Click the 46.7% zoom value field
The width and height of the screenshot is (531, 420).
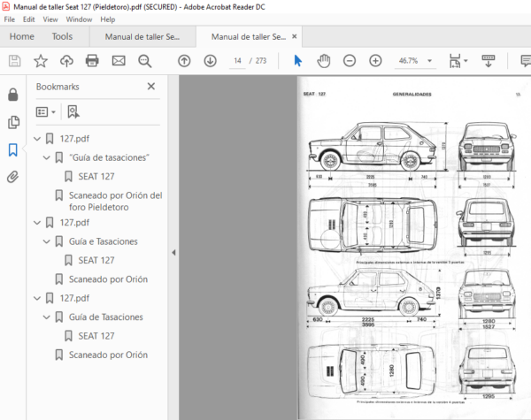(408, 61)
